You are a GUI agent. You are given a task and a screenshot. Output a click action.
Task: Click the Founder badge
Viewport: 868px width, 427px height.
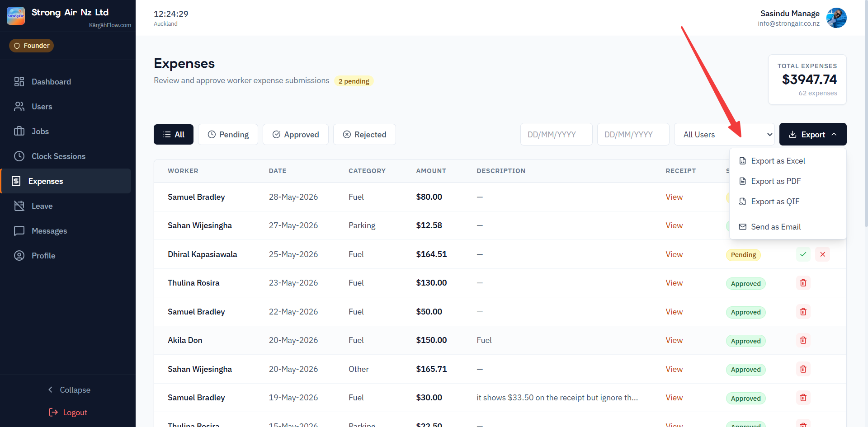tap(32, 46)
